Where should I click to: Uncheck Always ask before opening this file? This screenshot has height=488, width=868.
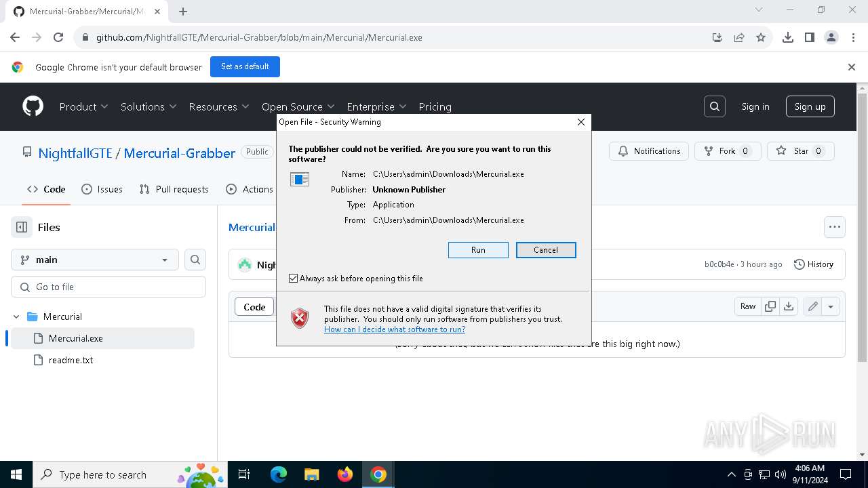click(x=293, y=279)
